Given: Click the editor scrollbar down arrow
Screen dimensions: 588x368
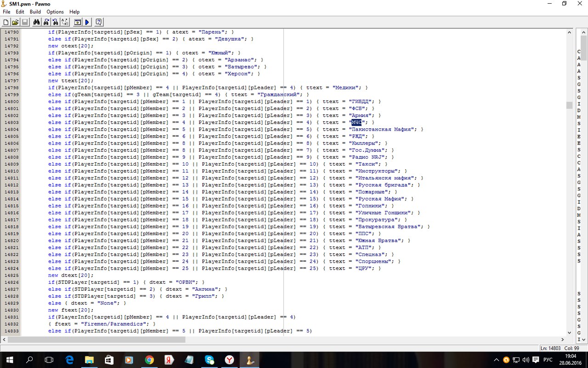Looking at the screenshot, I should [570, 333].
